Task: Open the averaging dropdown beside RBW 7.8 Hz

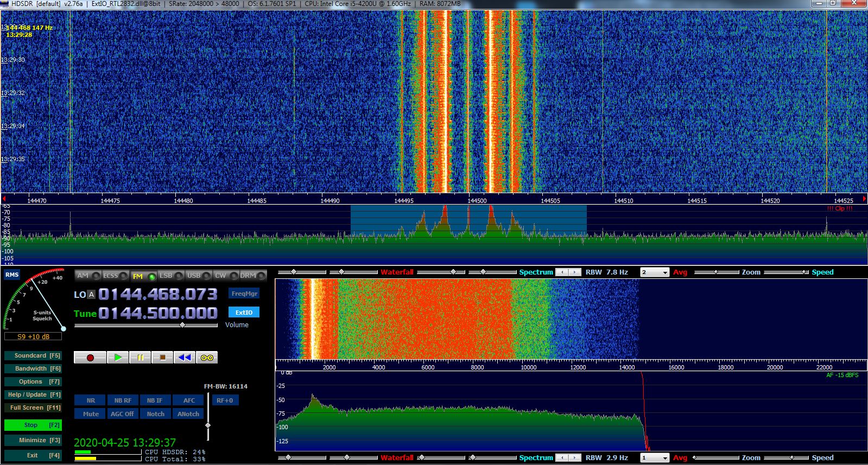Action: click(655, 272)
